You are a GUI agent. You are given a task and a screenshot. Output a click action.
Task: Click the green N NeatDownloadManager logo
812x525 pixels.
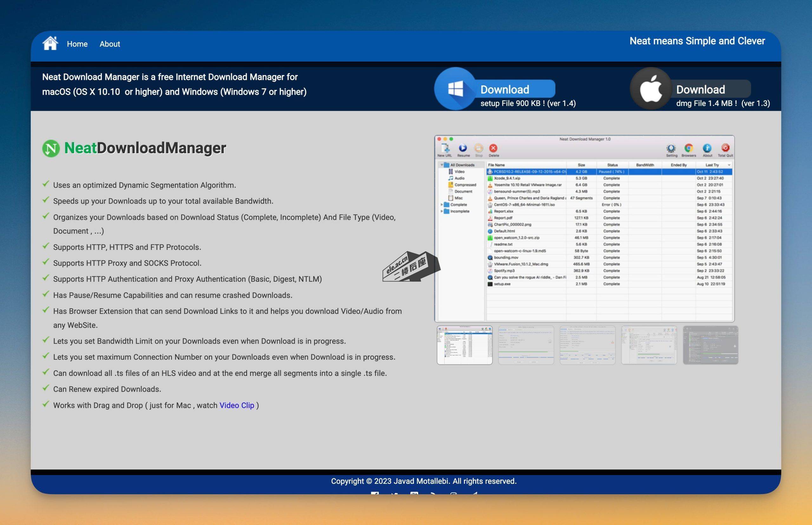(x=51, y=148)
